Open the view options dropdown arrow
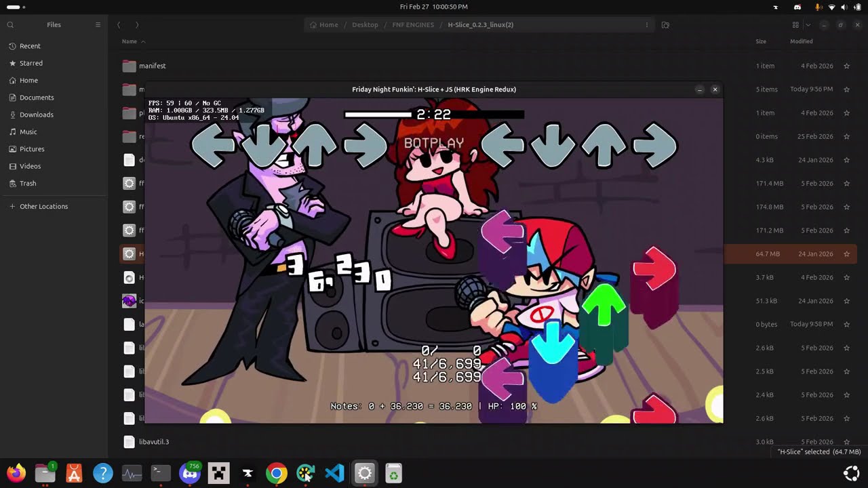 pyautogui.click(x=808, y=24)
